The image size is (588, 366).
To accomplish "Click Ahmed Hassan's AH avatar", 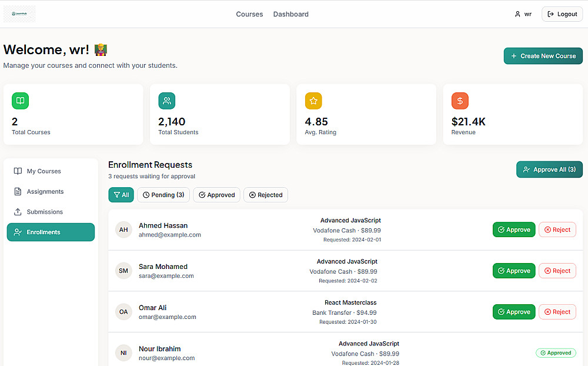I will 123,229.
